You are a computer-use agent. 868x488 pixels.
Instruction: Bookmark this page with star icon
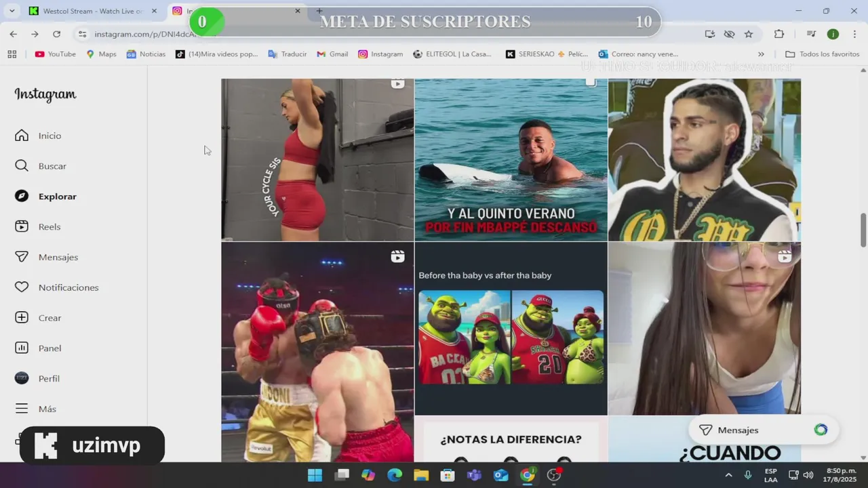(749, 34)
